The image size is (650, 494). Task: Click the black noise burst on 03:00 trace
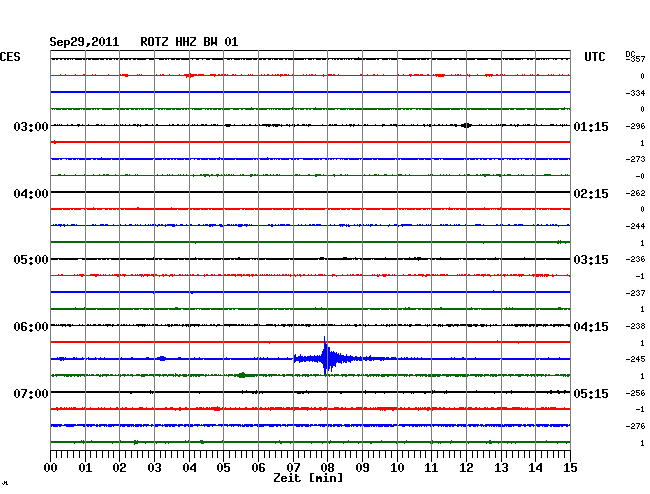point(466,125)
